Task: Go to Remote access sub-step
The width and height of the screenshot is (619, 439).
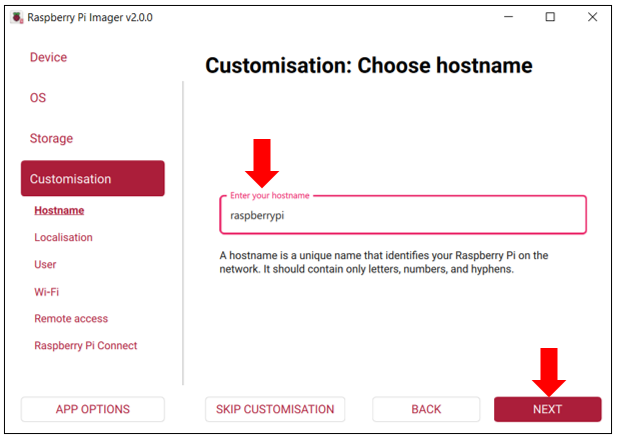Action: [x=71, y=319]
